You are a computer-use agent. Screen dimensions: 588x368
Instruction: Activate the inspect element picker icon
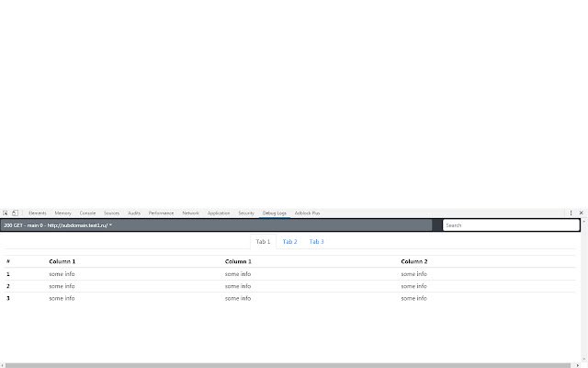point(6,213)
